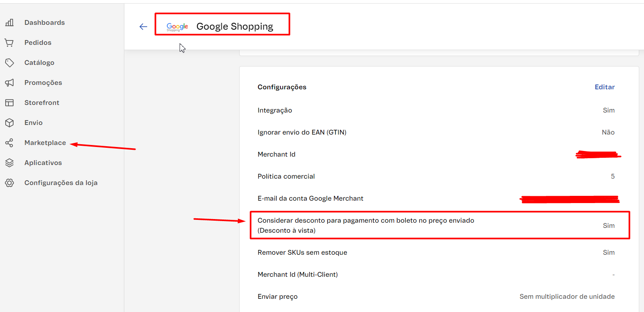644x312 pixels.
Task: Click the Sem multiplicador de unidade value
Action: (x=567, y=296)
